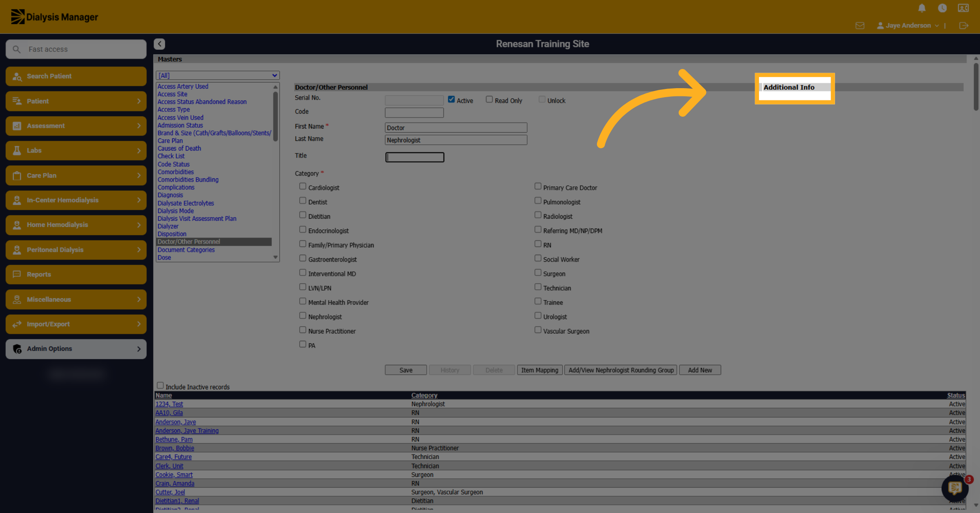Click the Add New button
Viewport: 980px width, 513px height.
(699, 370)
